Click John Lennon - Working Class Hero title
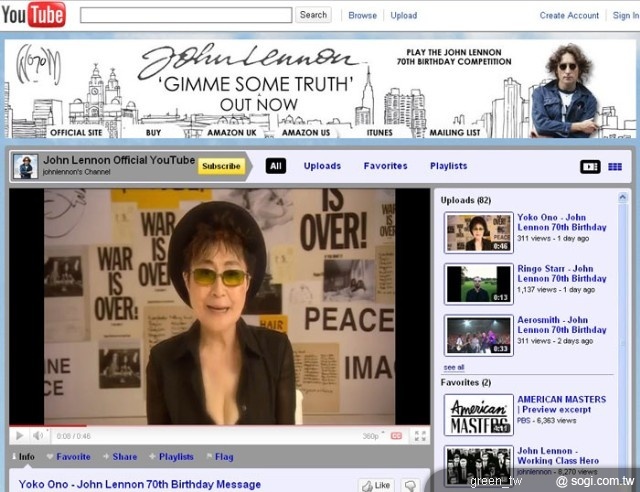 pos(558,456)
